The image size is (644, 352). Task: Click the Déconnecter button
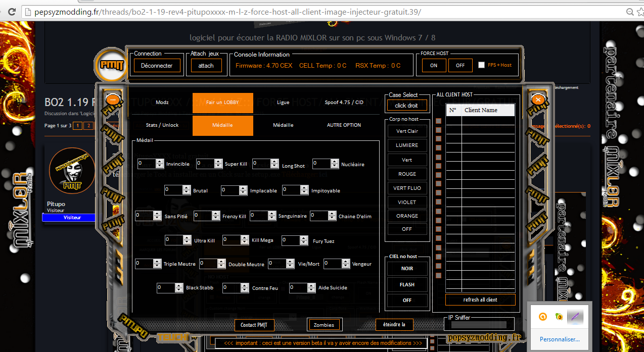(157, 66)
